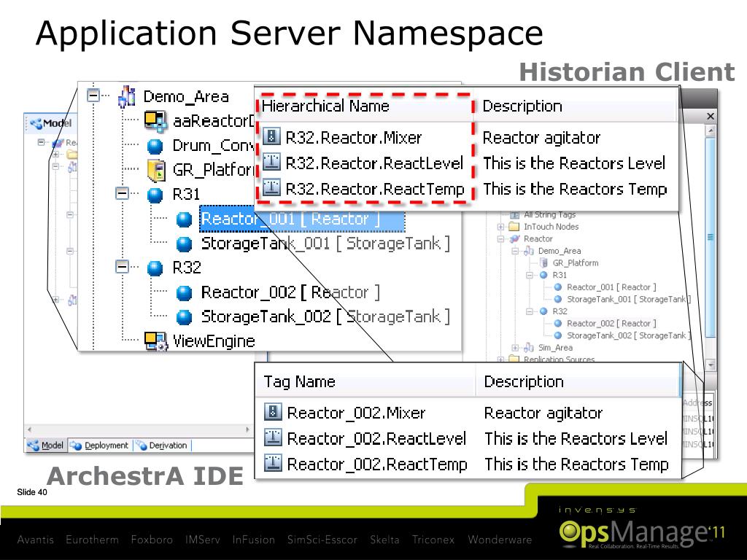Click the StorageTank_002 sphere icon in the enlarged tree
The width and height of the screenshot is (747, 560).
click(x=184, y=317)
